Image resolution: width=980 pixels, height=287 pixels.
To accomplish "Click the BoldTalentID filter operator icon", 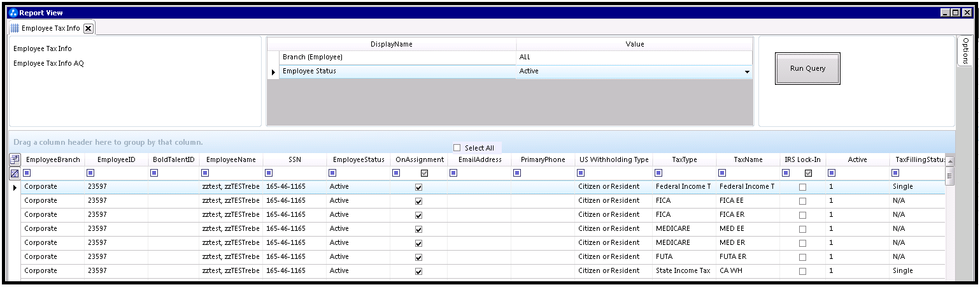I will point(154,173).
